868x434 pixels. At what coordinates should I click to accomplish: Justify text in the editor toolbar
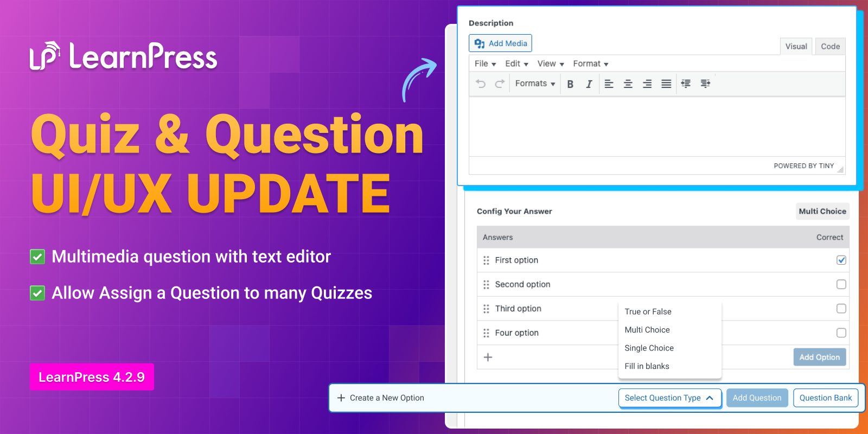[666, 84]
